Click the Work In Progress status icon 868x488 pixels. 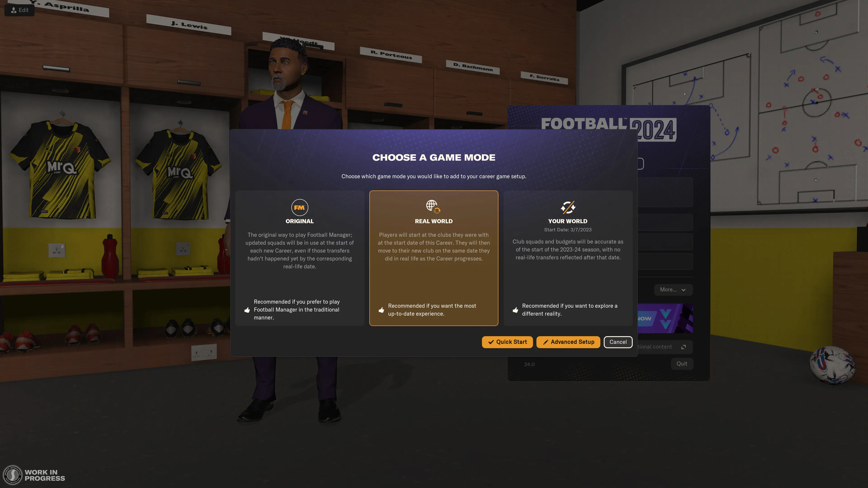click(x=12, y=475)
